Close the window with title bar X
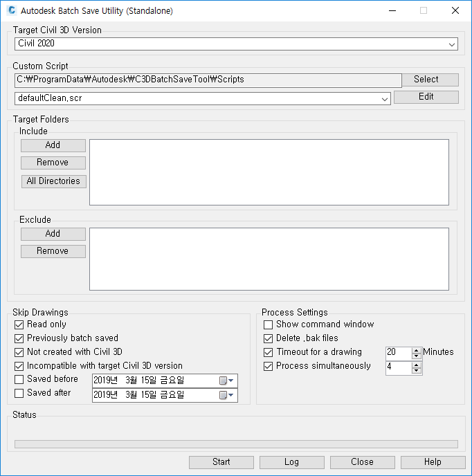This screenshot has width=472, height=476. [x=455, y=10]
